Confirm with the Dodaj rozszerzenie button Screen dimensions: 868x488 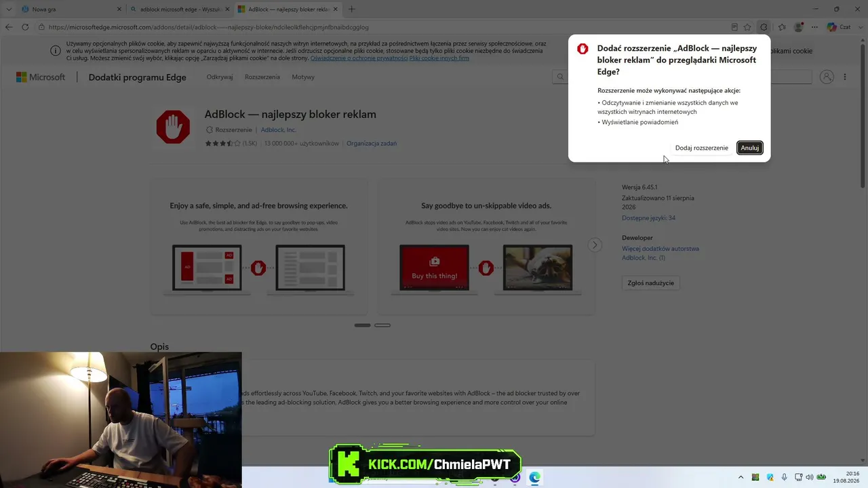(701, 148)
